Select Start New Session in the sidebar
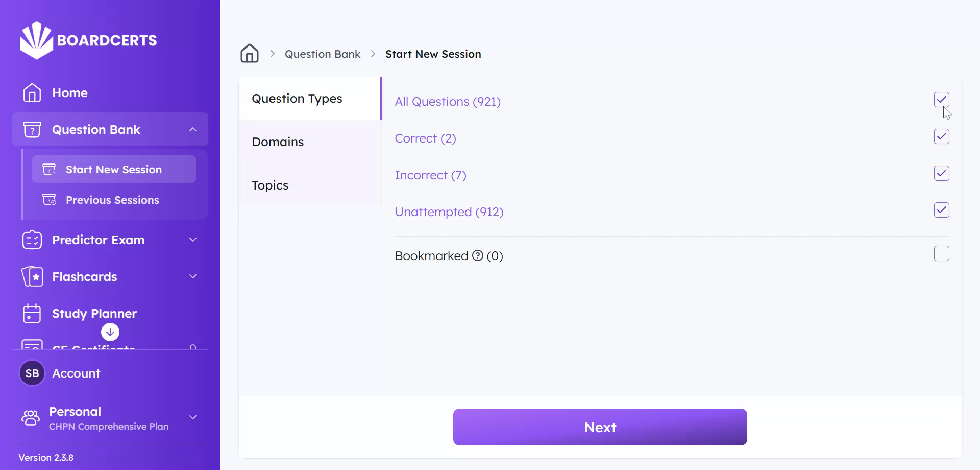 click(x=114, y=169)
